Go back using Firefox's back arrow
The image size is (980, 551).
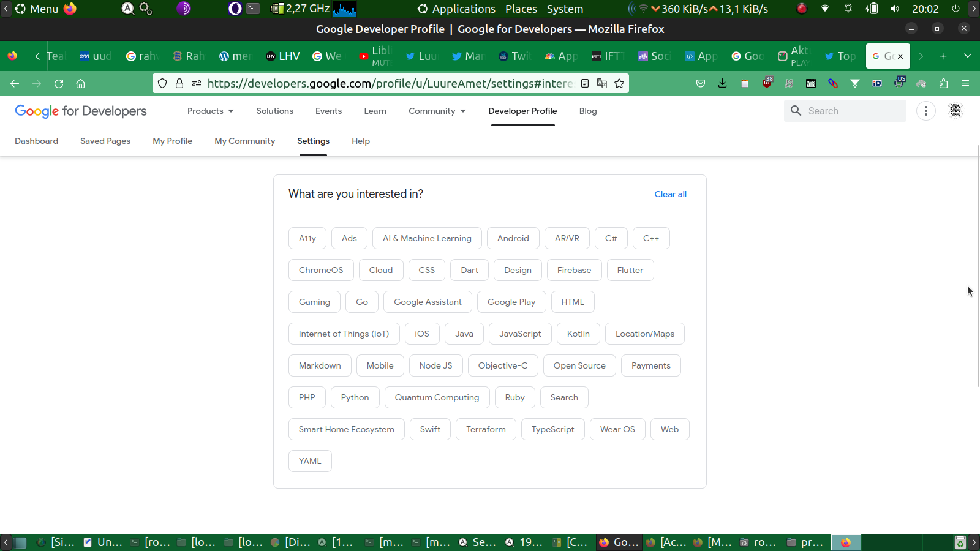[x=15, y=83]
